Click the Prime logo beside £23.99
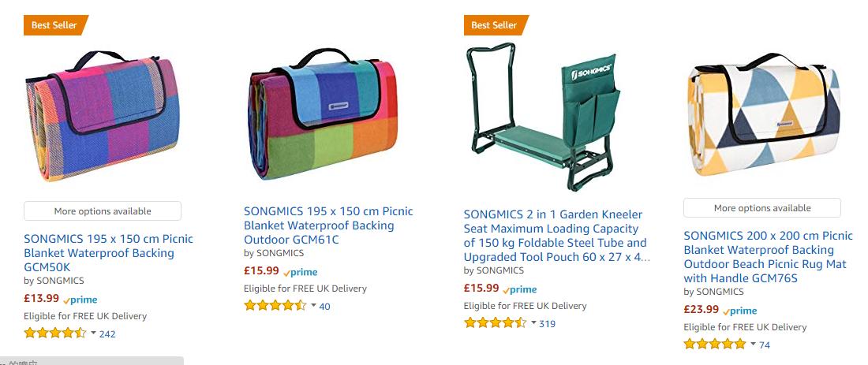Image resolution: width=868 pixels, height=365 pixels. coord(740,311)
